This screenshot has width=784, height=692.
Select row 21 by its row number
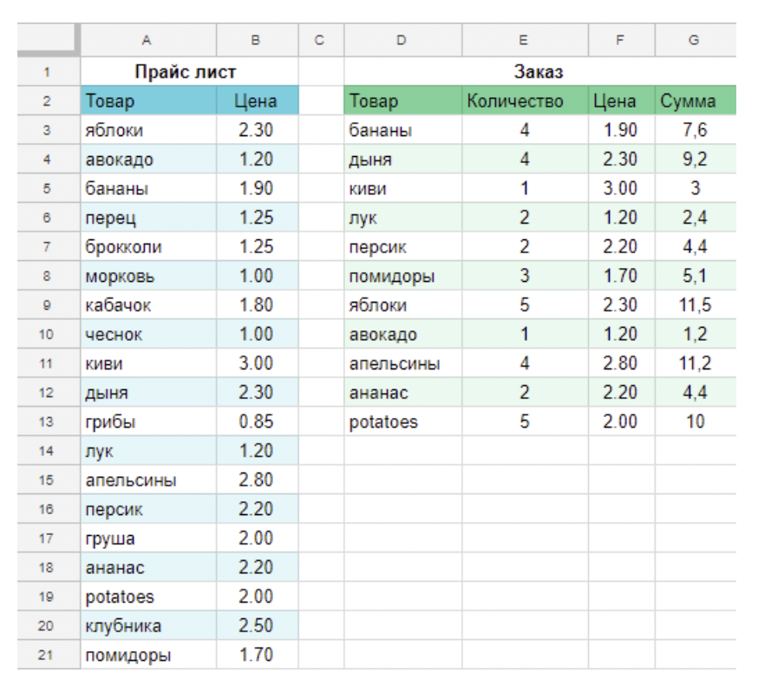tap(47, 656)
